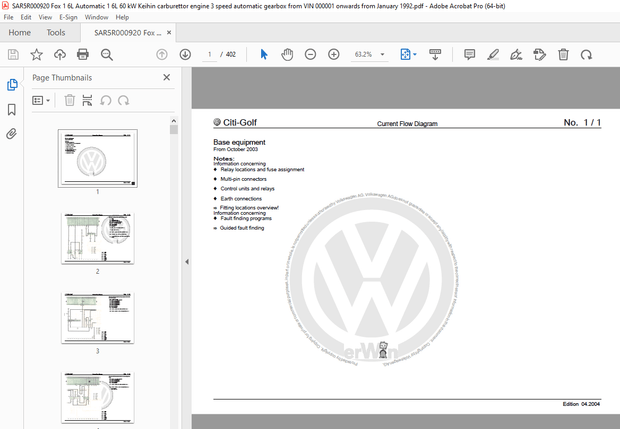Zoom out with minus button
Screen dimensions: 620x429
310,55
